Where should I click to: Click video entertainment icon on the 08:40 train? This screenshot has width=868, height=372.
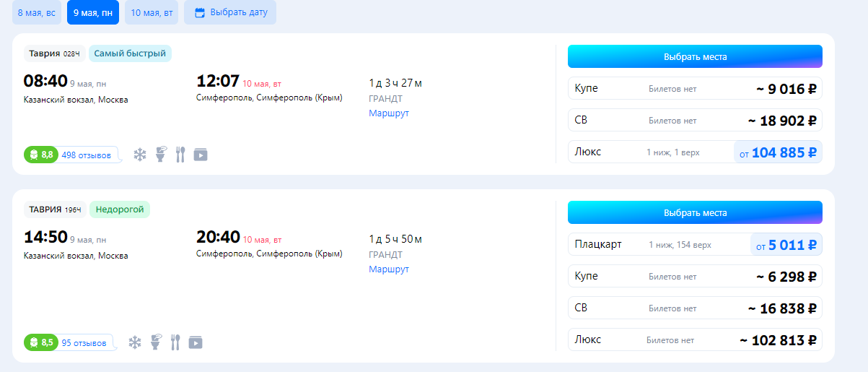click(x=201, y=155)
